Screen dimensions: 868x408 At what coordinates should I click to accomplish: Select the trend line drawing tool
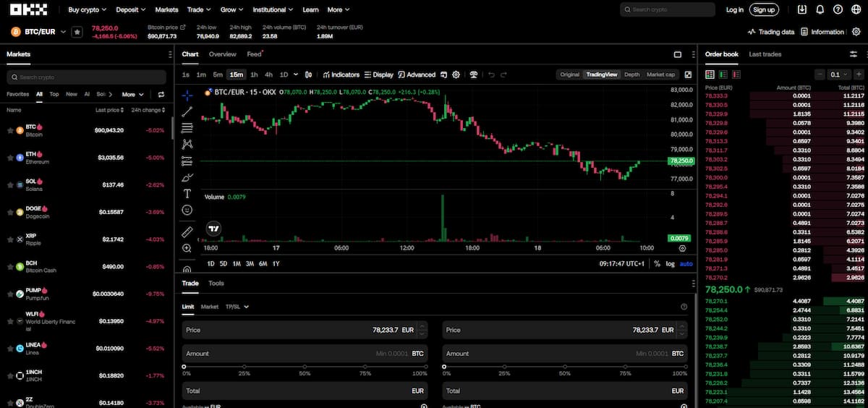(x=187, y=111)
